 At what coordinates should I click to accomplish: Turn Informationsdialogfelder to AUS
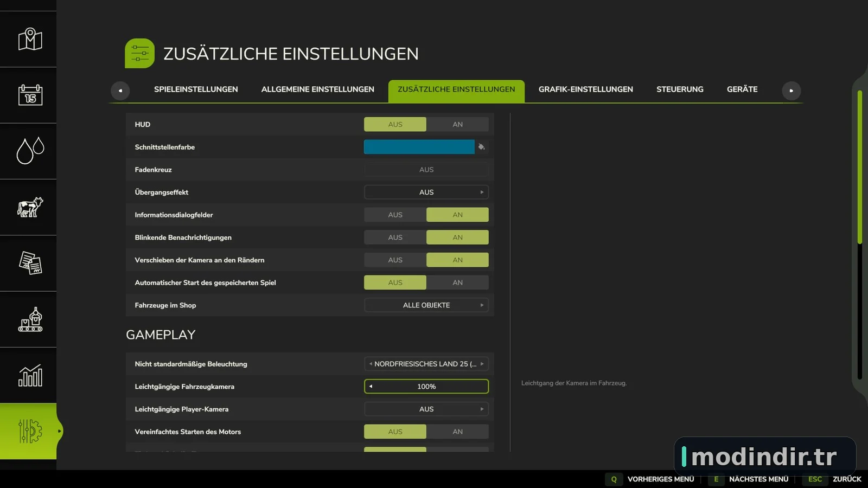tap(395, 215)
